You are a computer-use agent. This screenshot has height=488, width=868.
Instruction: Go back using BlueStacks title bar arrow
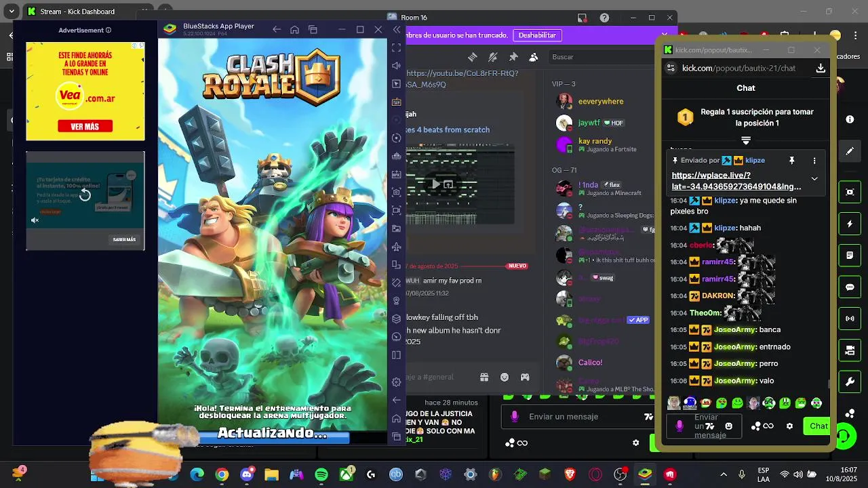tap(276, 30)
